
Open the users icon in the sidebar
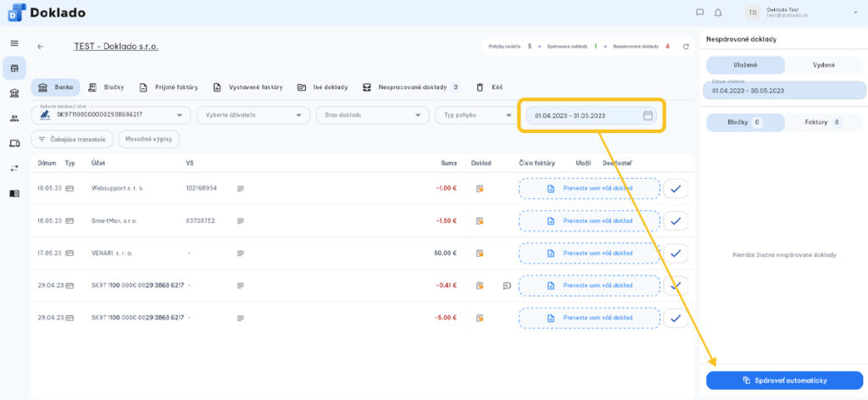(14, 118)
